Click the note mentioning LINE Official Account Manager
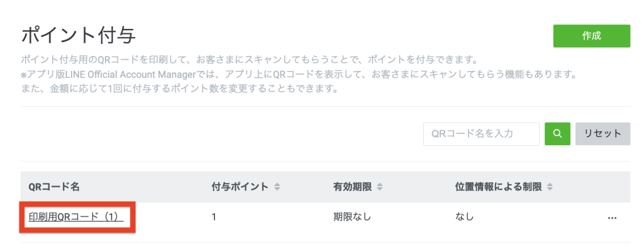The image size is (644, 252). pos(298,74)
